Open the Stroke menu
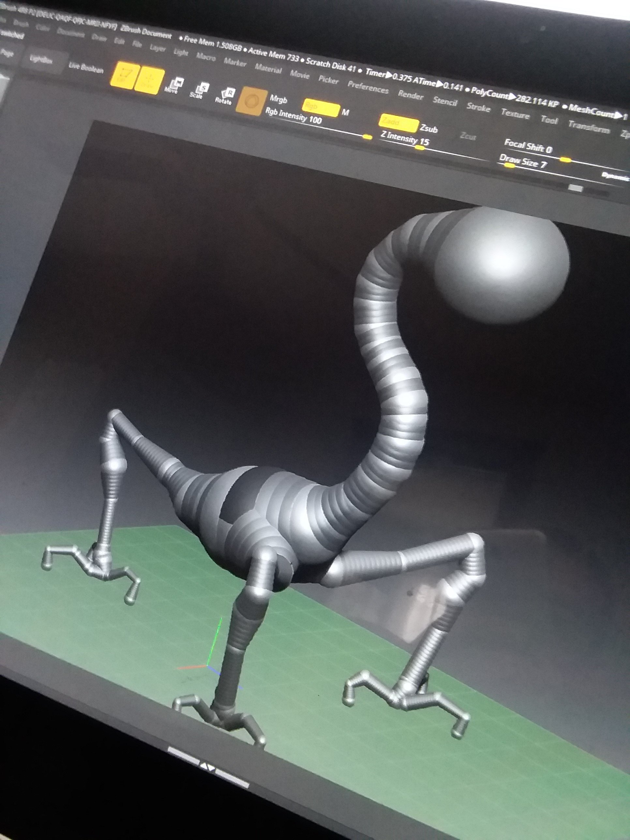 click(478, 108)
